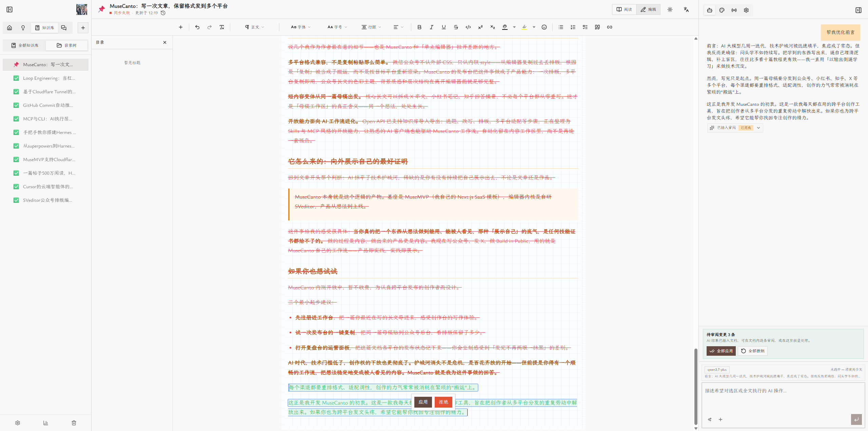Toggle checkbox for MuseMVP支持Cloudflar document
This screenshot has width=868, height=431.
[x=16, y=160]
